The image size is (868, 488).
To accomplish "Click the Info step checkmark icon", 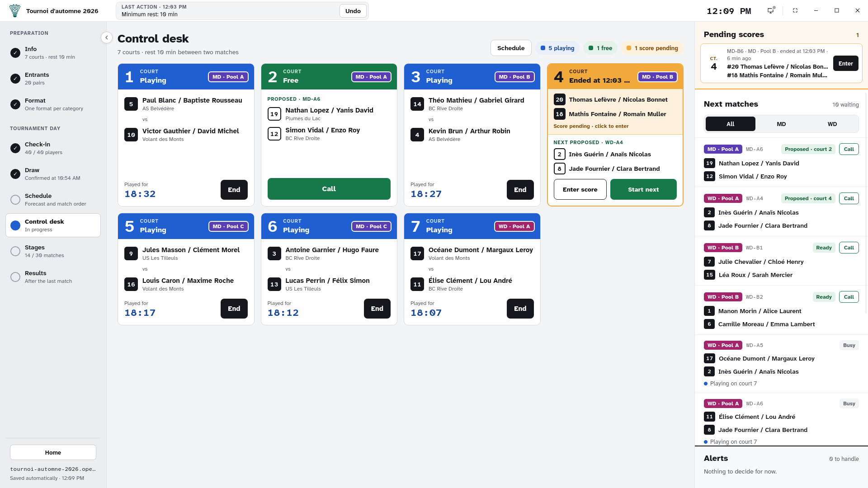I will (x=15, y=53).
